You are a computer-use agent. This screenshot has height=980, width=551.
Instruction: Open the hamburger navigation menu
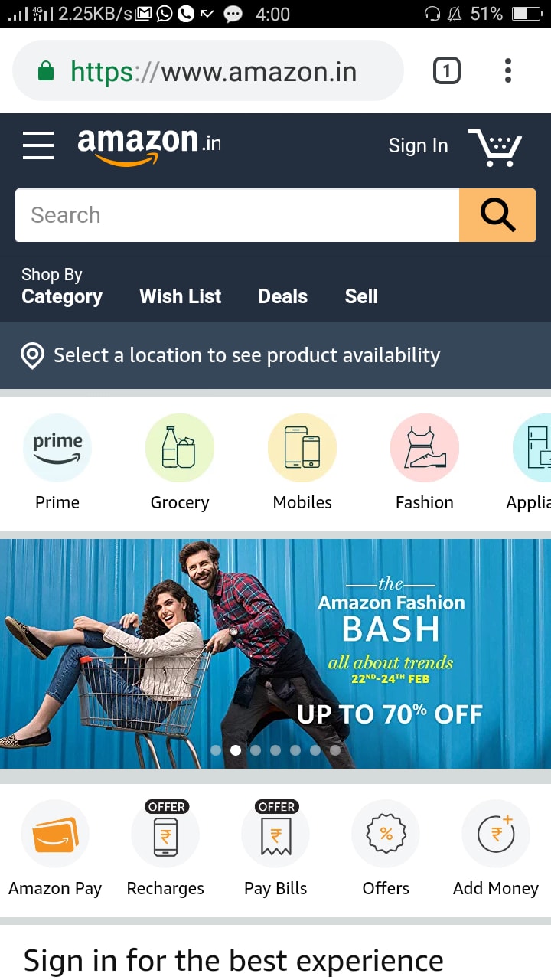[38, 145]
